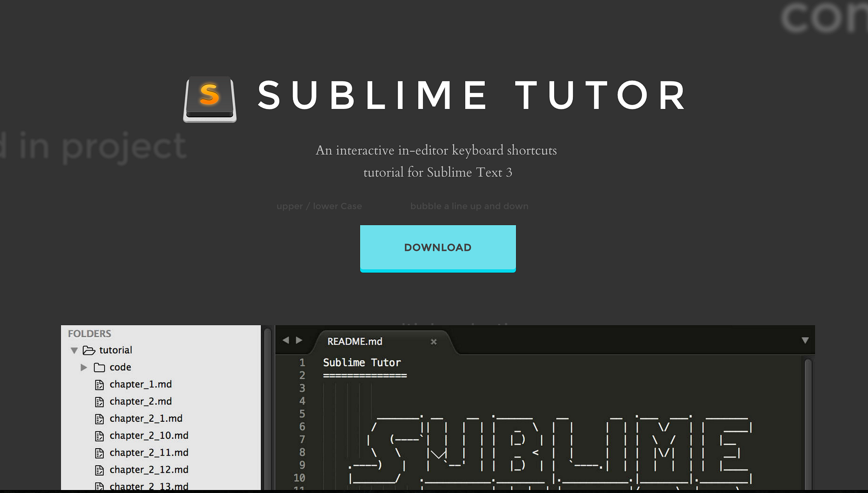Click the previous tab navigation arrow
The height and width of the screenshot is (493, 868).
click(286, 341)
